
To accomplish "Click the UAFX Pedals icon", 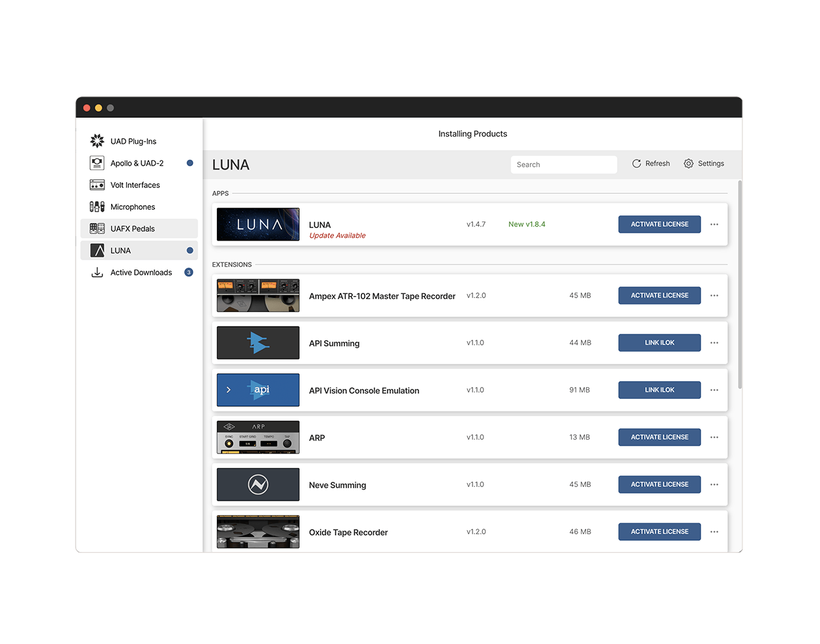I will (97, 229).
